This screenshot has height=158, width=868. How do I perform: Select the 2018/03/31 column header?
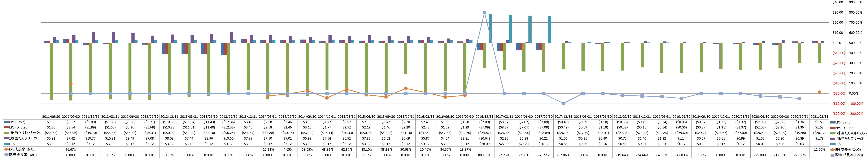[583, 117]
